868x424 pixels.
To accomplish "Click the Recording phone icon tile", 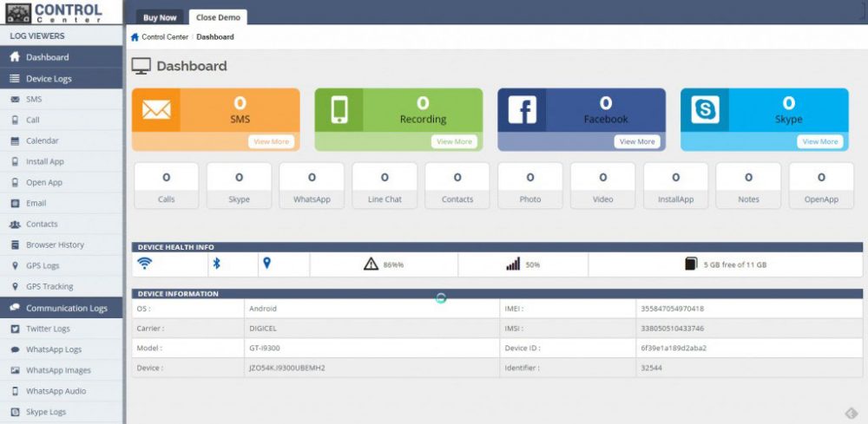I will click(339, 110).
